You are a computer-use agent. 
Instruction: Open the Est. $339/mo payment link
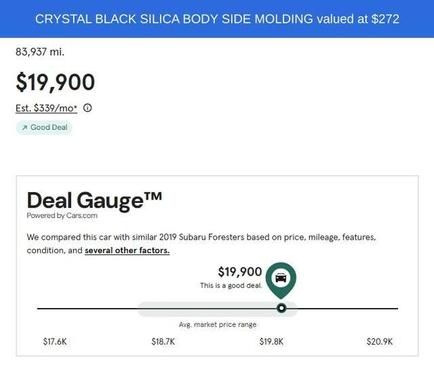[x=46, y=108]
